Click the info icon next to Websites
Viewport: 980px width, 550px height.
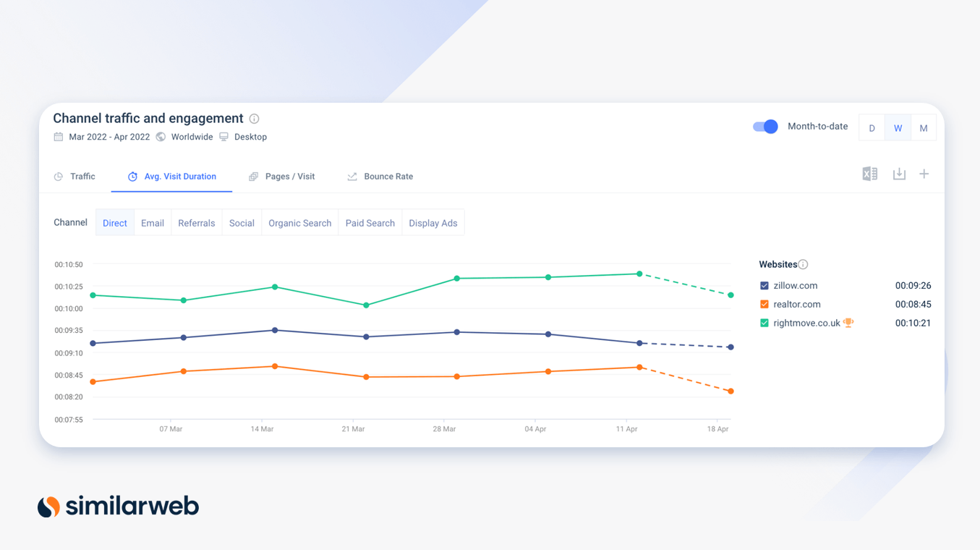[803, 265]
